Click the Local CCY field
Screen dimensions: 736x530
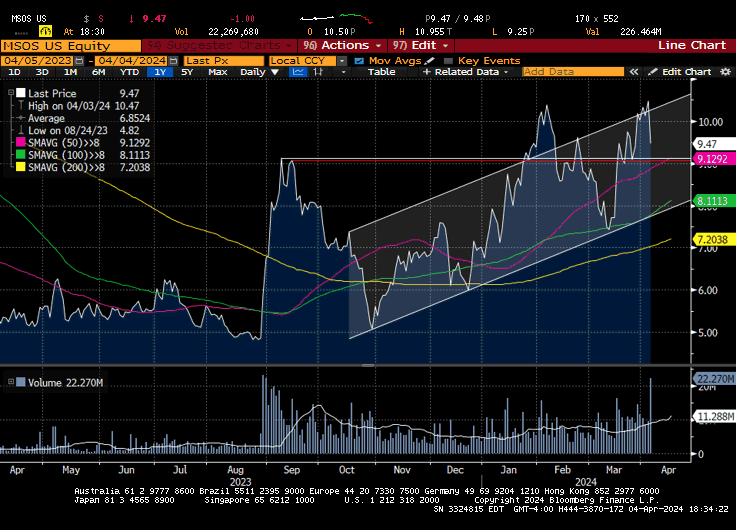point(302,61)
